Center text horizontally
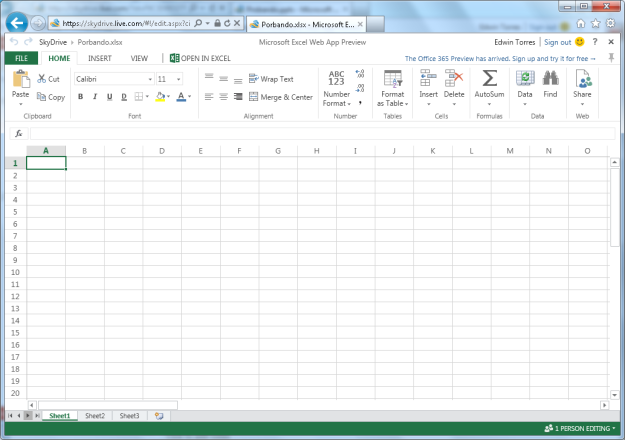 coord(224,96)
